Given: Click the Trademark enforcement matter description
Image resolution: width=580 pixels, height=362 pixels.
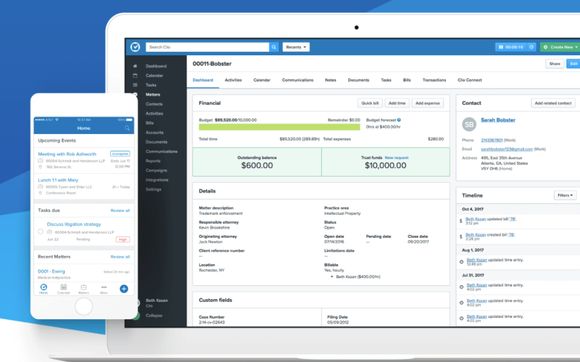Looking at the screenshot, I should point(221,213).
